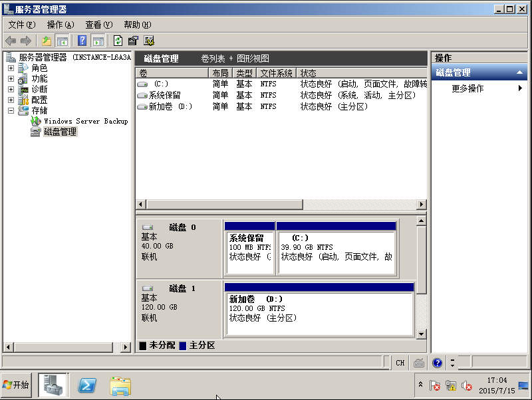The width and height of the screenshot is (532, 400).
Task: Open the blue Help question mark toolbar icon
Action: pyautogui.click(x=82, y=41)
